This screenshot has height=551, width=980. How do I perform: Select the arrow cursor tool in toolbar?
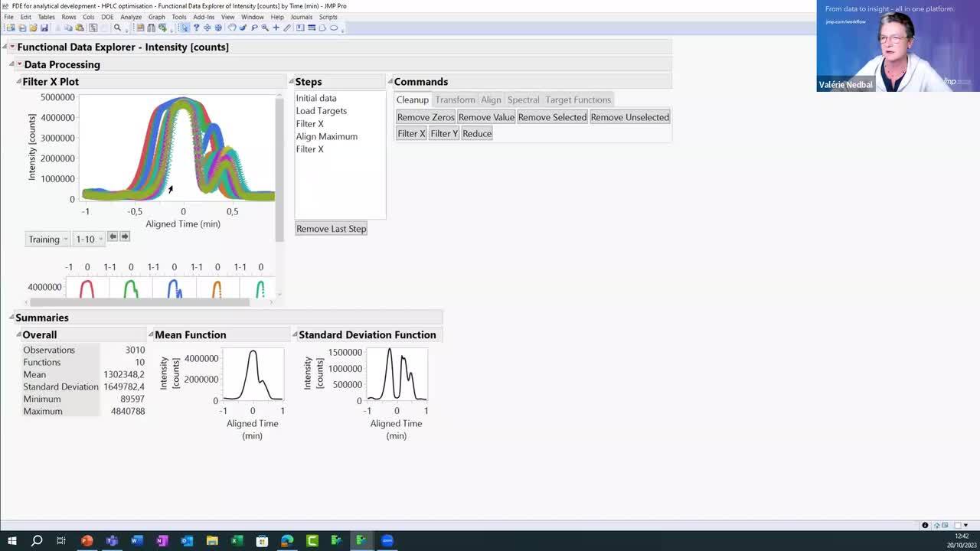(185, 28)
